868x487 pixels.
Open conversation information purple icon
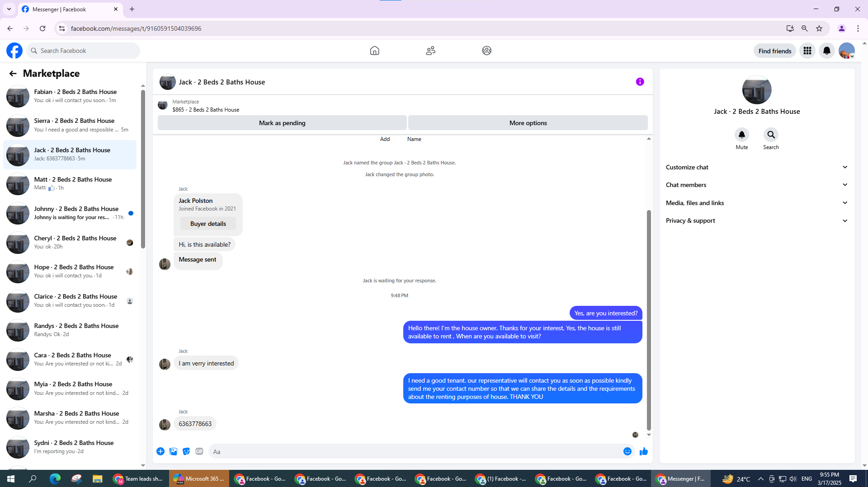click(x=640, y=82)
